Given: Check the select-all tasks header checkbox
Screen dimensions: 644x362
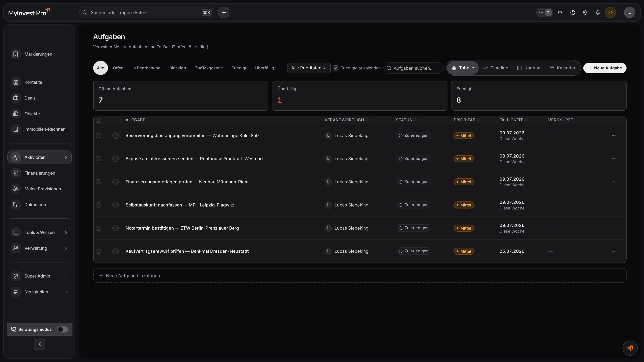Looking at the screenshot, I should click(98, 120).
